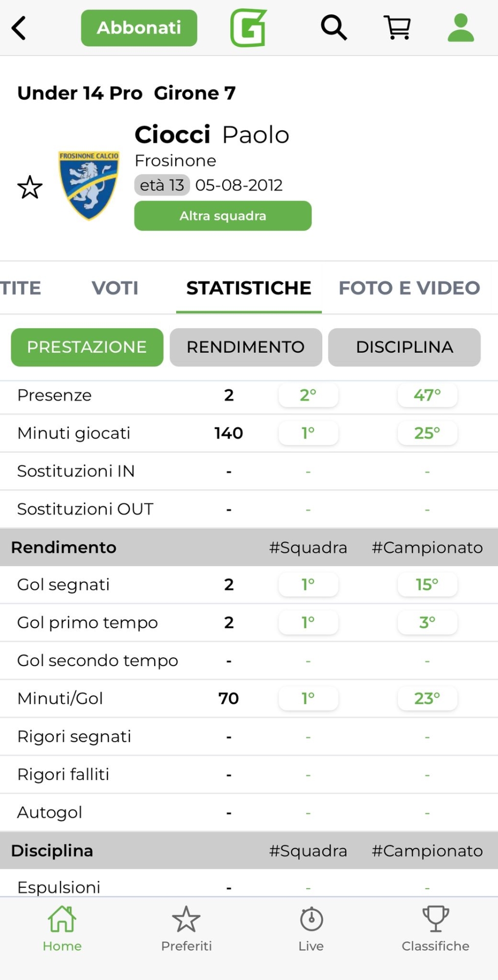Screen dimensions: 498x980
Task: Go to Home in bottom navigation
Action: (62, 929)
